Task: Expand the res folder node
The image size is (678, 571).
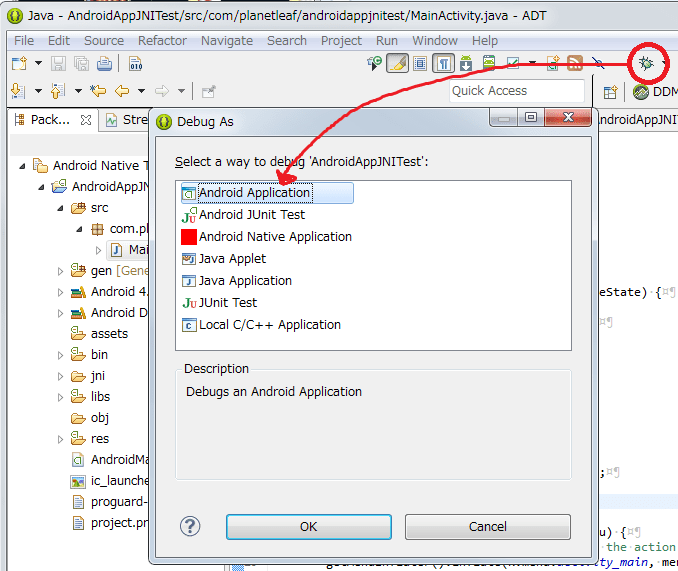Action: [61, 439]
